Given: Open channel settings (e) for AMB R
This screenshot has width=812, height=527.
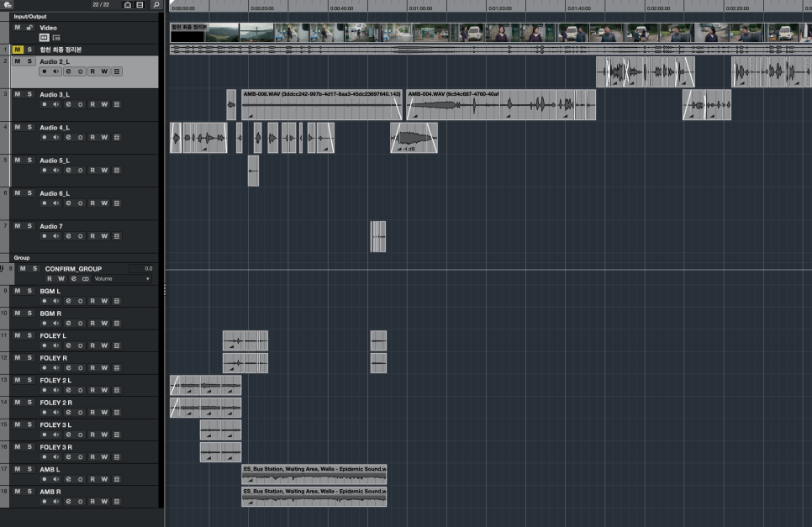Looking at the screenshot, I should (x=68, y=501).
